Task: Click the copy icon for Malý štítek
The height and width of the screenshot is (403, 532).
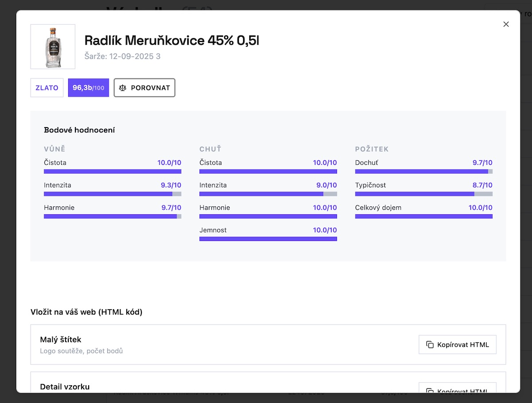Action: (430, 345)
